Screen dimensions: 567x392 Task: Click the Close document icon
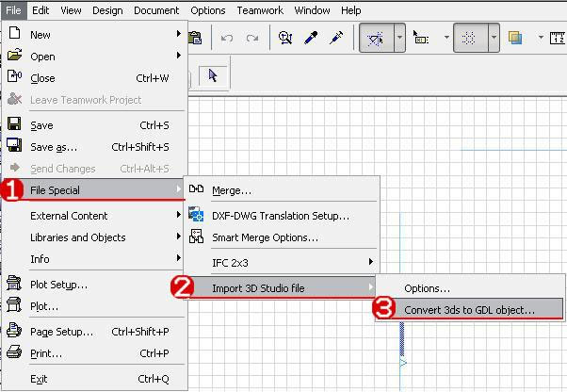[14, 76]
